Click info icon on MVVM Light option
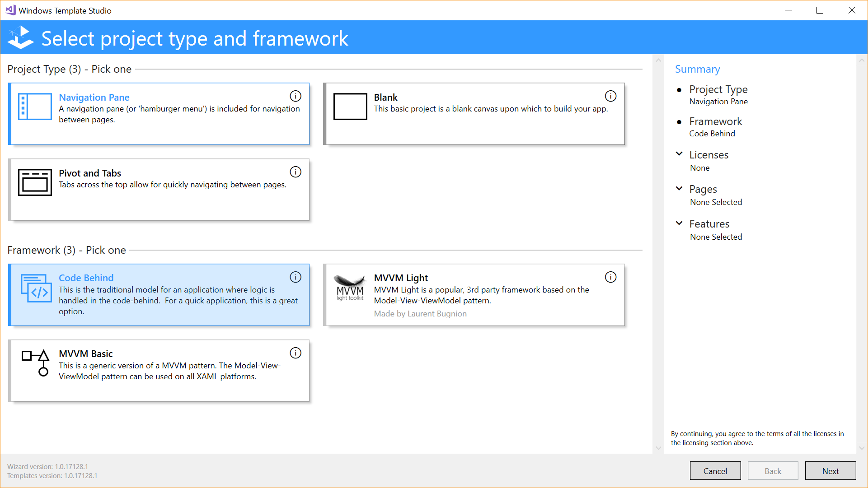This screenshot has height=488, width=868. 610,277
